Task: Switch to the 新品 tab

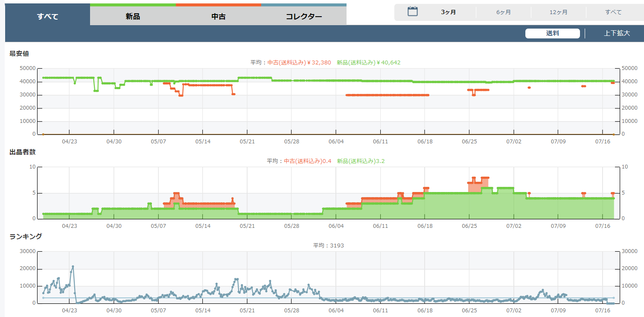Action: pyautogui.click(x=133, y=17)
